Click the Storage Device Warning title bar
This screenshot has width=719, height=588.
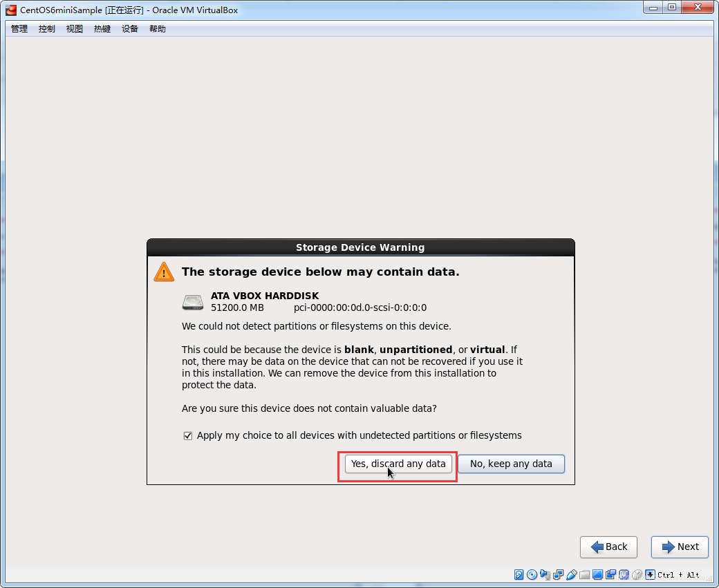[x=360, y=247]
